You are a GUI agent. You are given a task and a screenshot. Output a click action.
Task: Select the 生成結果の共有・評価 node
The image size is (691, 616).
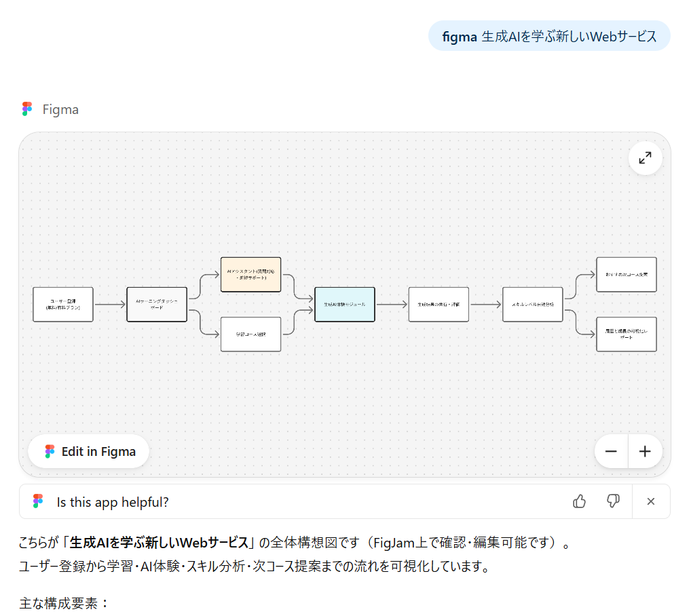[438, 304]
